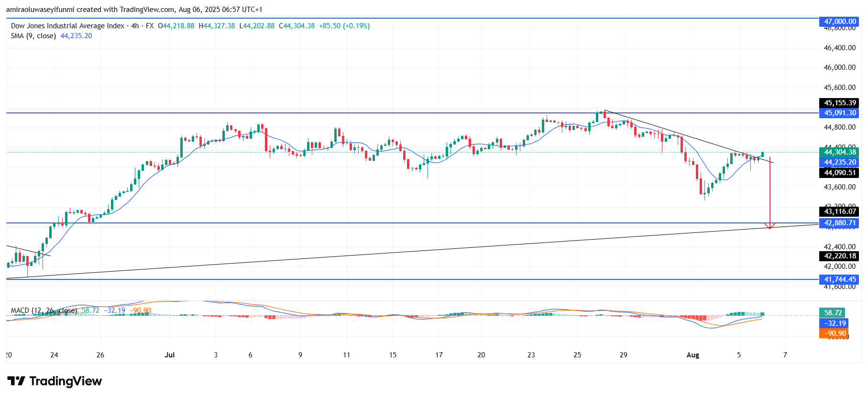Click the MACD histogram value 58.72 label

(833, 313)
